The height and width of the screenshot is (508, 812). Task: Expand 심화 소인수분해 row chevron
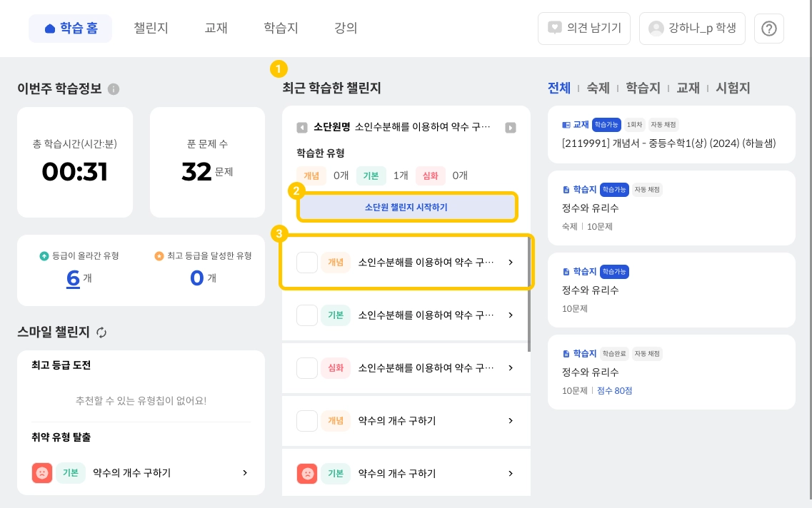(x=511, y=368)
